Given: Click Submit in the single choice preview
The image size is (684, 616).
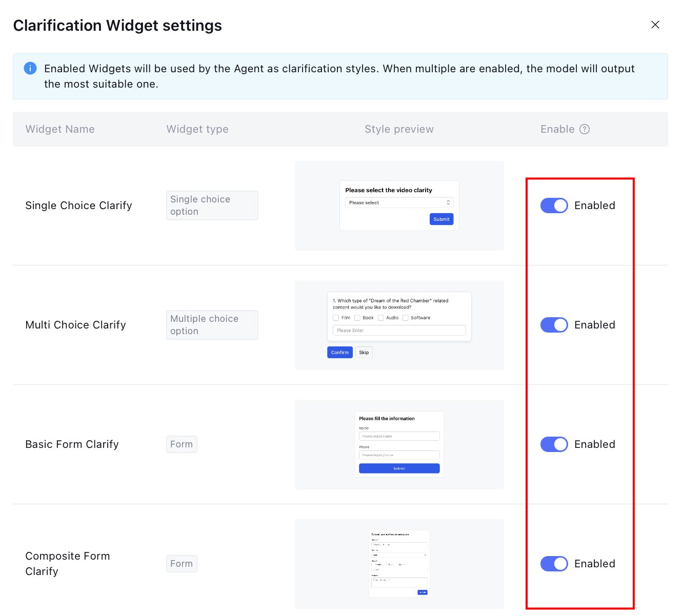Looking at the screenshot, I should (x=441, y=219).
